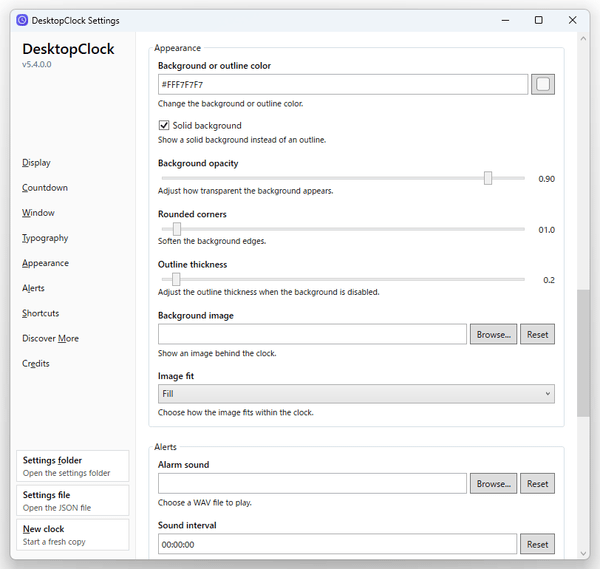Jump to the Countdown section
The image size is (600, 569).
45,187
